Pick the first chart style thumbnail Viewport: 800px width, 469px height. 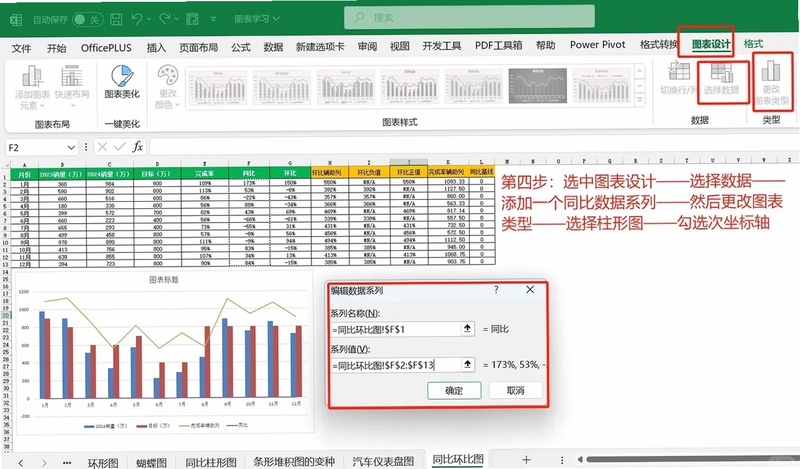pos(217,87)
